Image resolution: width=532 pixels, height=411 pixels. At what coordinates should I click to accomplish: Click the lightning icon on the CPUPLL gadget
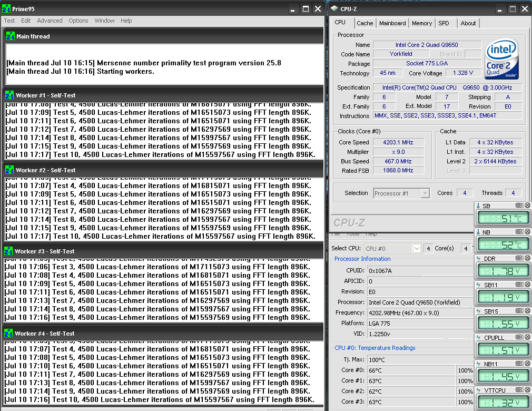pos(478,338)
